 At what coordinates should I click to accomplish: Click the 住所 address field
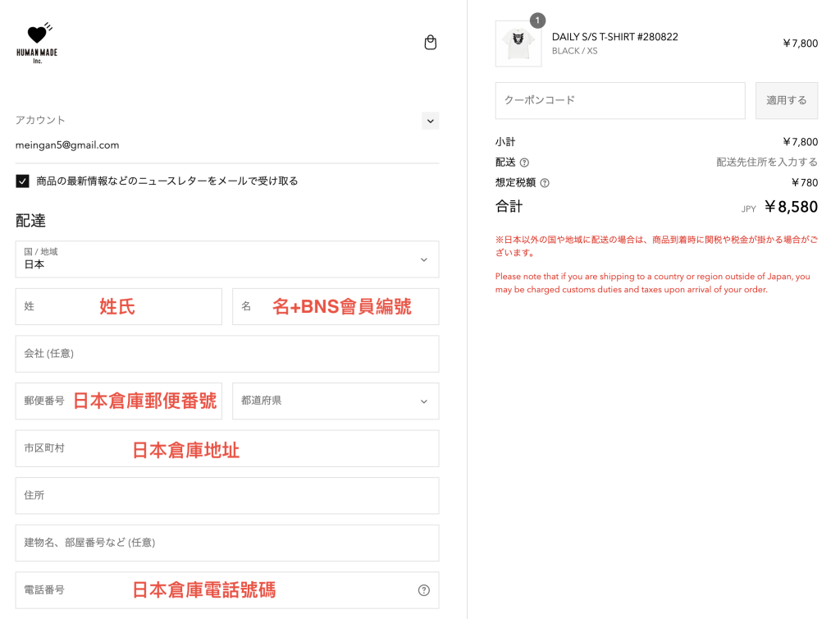[226, 496]
